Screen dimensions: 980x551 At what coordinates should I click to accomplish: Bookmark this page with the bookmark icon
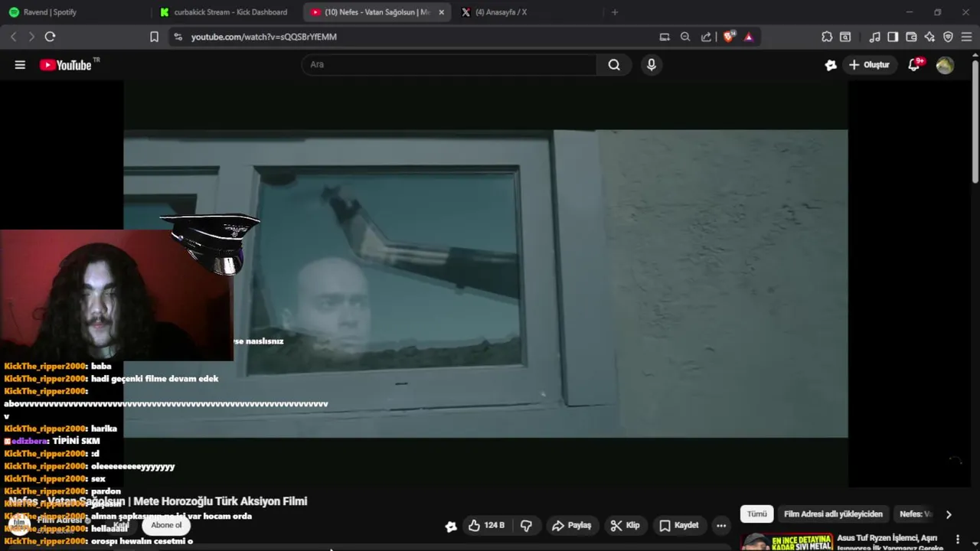[154, 37]
